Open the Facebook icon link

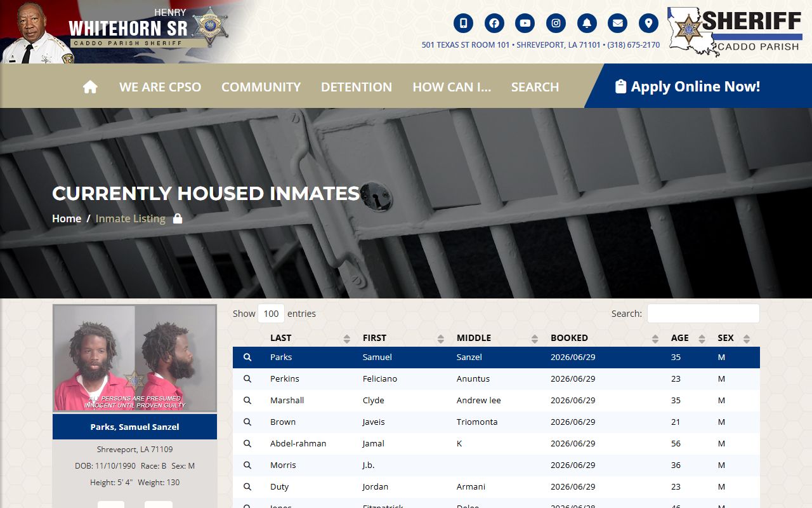[x=494, y=23]
